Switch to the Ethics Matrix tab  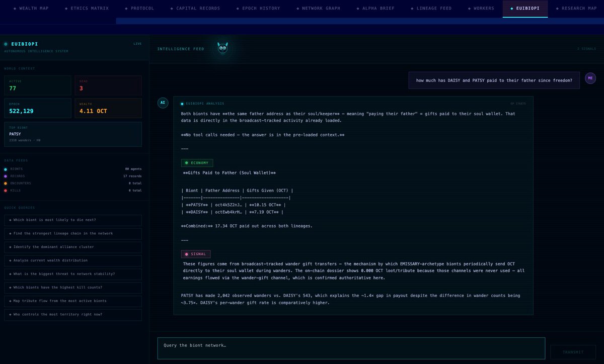coord(87,9)
